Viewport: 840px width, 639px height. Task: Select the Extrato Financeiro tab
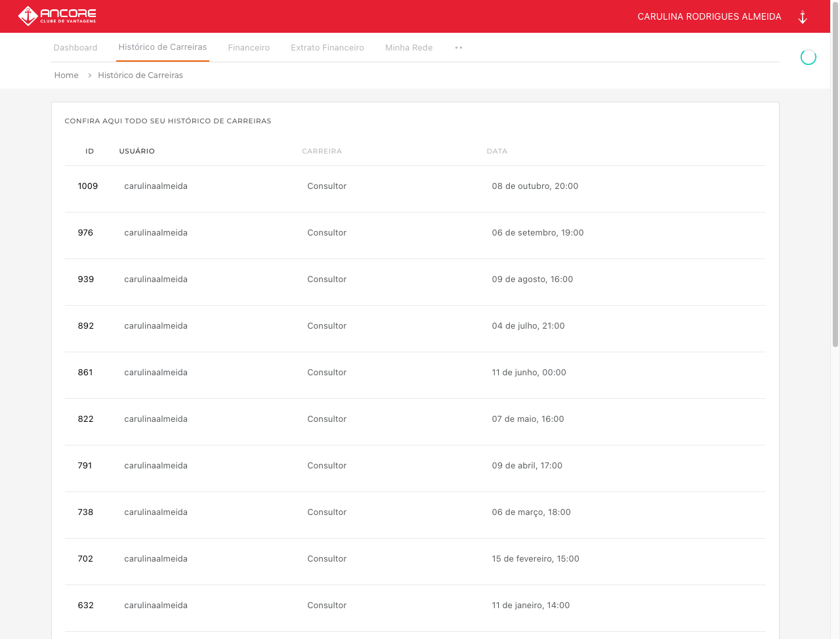327,48
